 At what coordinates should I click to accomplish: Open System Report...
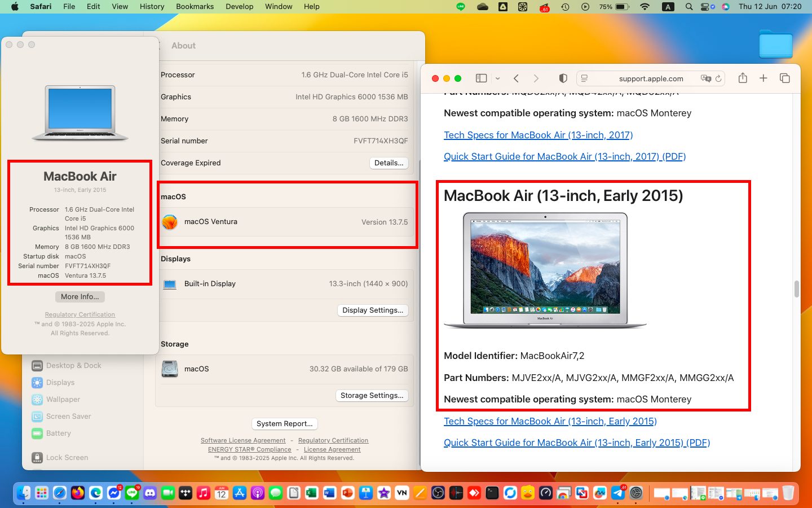284,423
